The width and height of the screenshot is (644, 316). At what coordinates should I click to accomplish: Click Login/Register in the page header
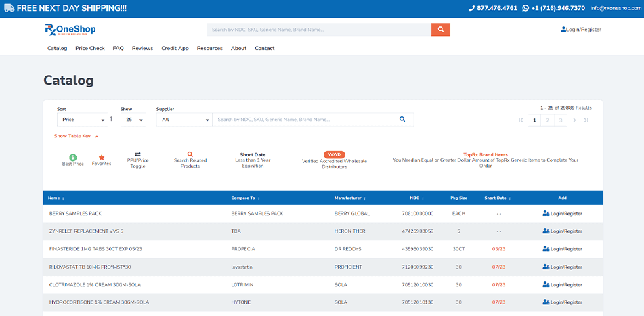point(581,30)
